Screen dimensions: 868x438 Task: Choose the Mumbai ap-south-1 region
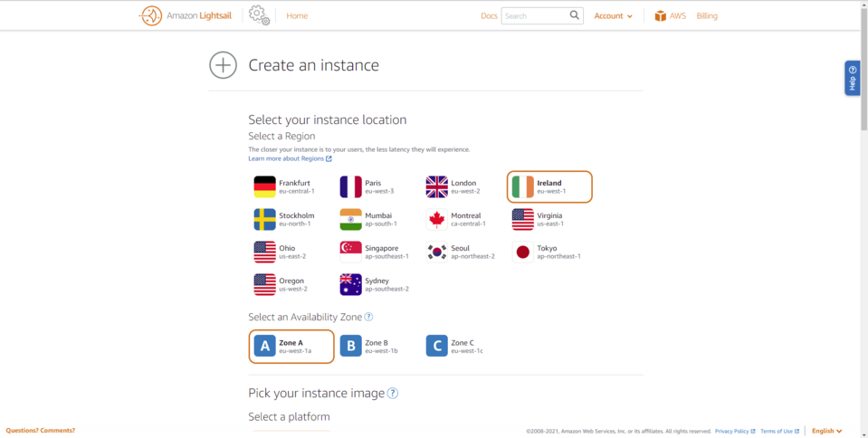coord(377,220)
